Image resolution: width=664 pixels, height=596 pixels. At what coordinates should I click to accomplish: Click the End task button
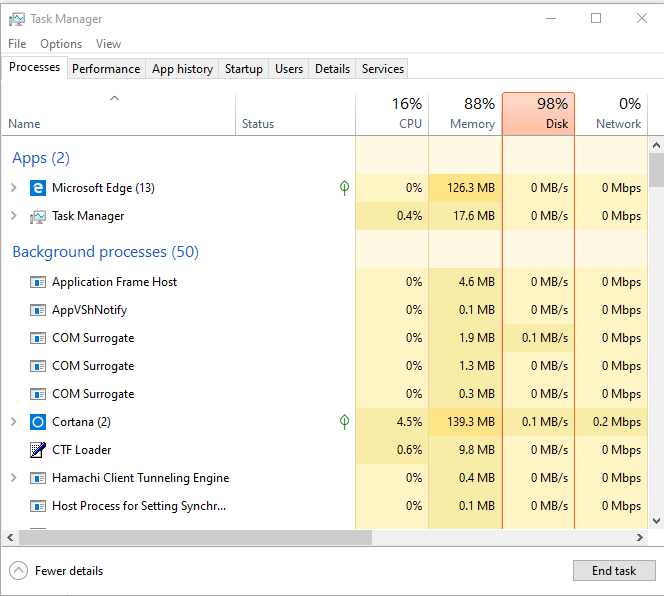(614, 571)
